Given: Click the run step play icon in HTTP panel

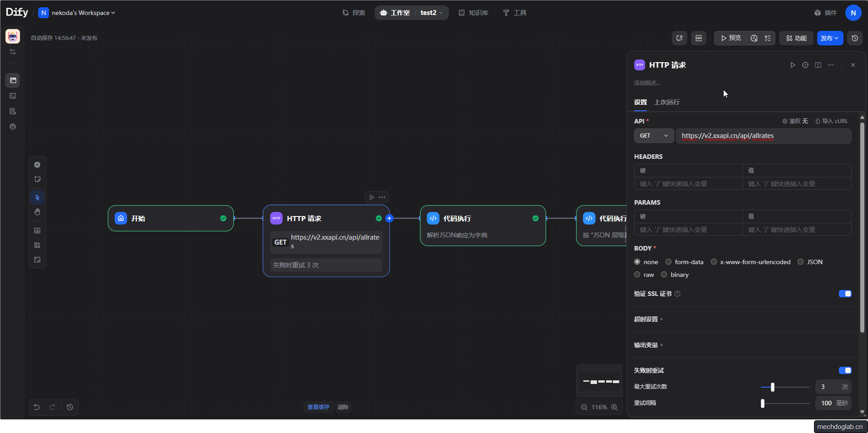Looking at the screenshot, I should [x=793, y=65].
